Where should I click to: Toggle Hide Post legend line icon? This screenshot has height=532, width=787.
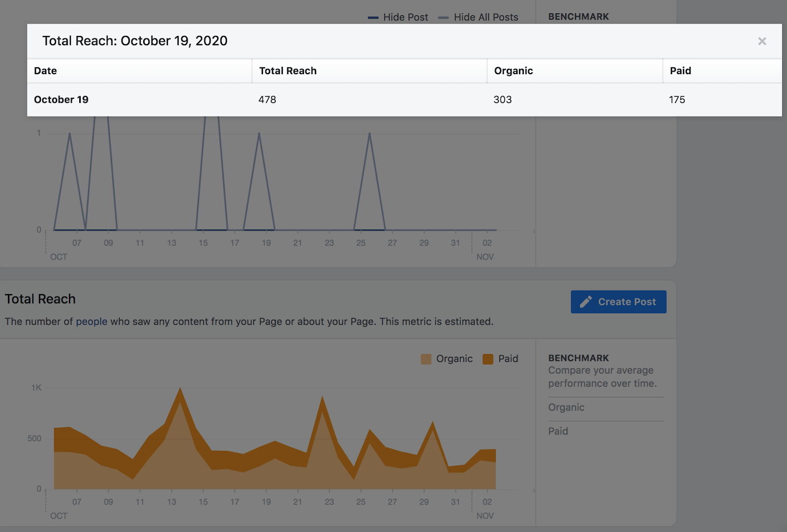(373, 18)
